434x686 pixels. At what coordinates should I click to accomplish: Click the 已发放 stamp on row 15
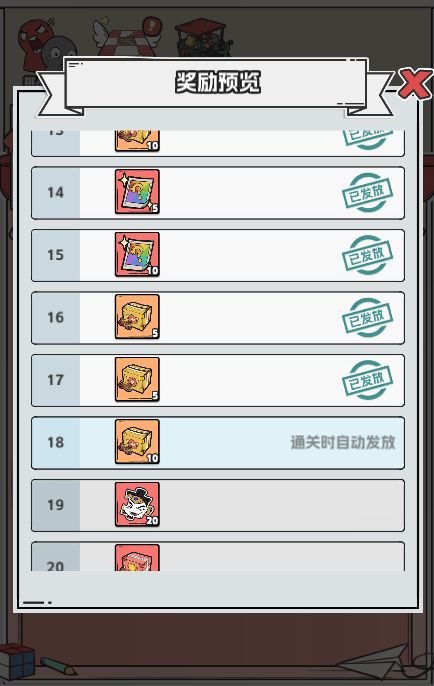(x=368, y=255)
